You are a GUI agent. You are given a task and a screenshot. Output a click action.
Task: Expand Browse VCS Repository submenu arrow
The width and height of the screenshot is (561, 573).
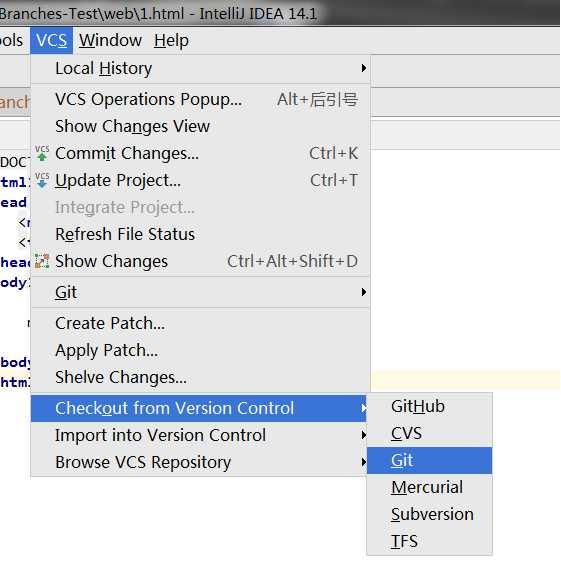click(x=363, y=462)
